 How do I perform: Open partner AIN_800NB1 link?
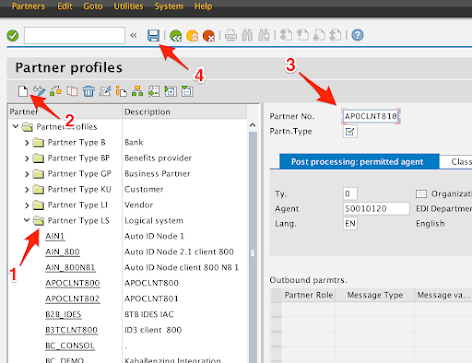pos(70,267)
